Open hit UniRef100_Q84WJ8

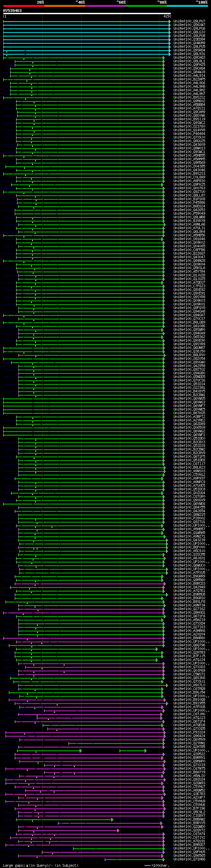[189, 72]
